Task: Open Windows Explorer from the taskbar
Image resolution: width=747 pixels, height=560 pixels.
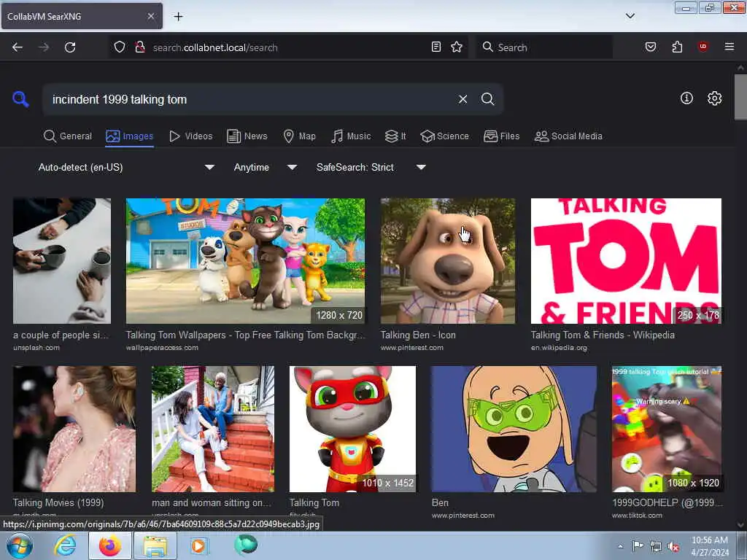Action: pyautogui.click(x=155, y=545)
